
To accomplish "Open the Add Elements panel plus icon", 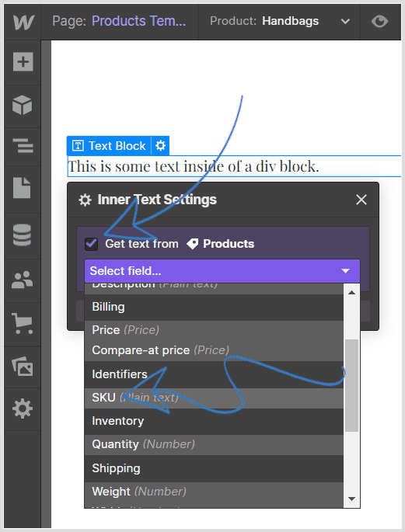I will [23, 62].
